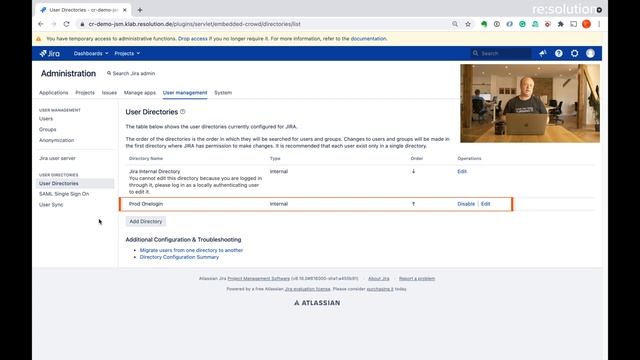Click the Prod Onelogin directory name
640x360 pixels.
pos(146,204)
